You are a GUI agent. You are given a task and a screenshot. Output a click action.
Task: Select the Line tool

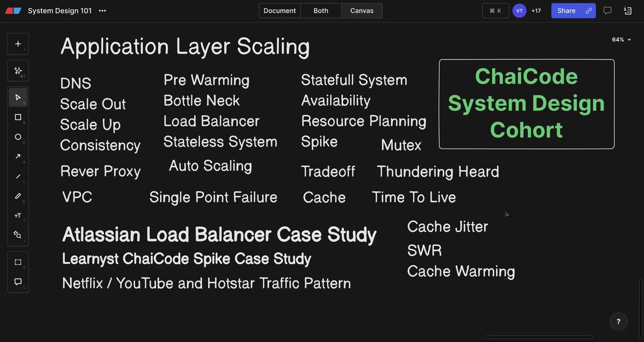[x=18, y=176]
